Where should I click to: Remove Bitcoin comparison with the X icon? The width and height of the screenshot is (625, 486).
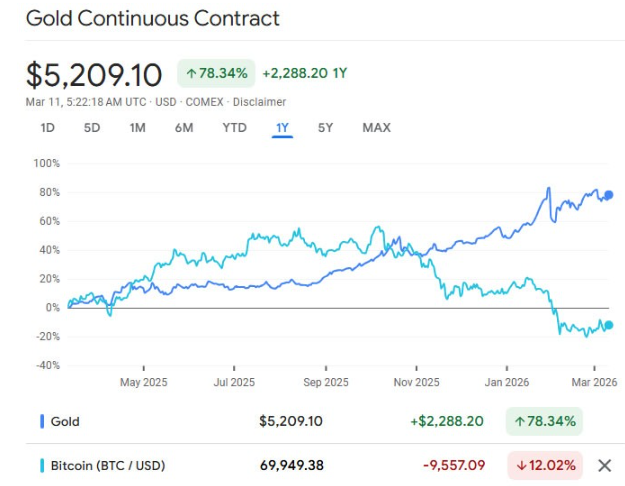coord(604,465)
